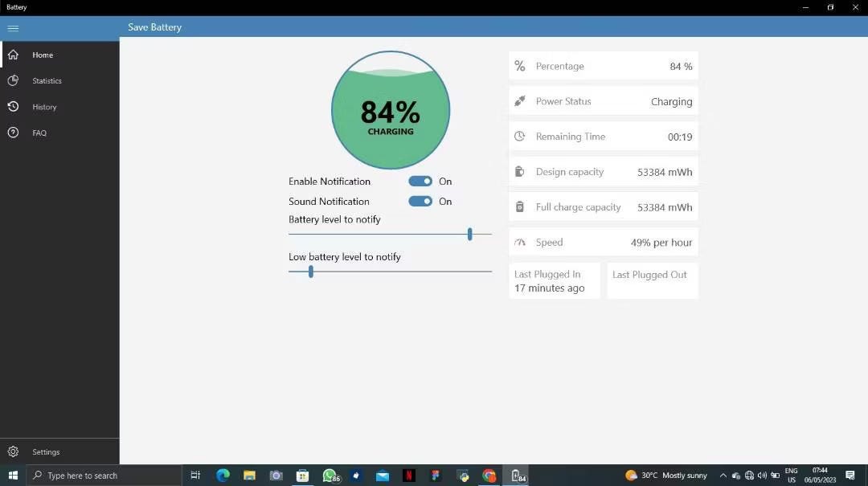Click the Remaining Time clock icon
This screenshot has height=486, width=868.
518,136
